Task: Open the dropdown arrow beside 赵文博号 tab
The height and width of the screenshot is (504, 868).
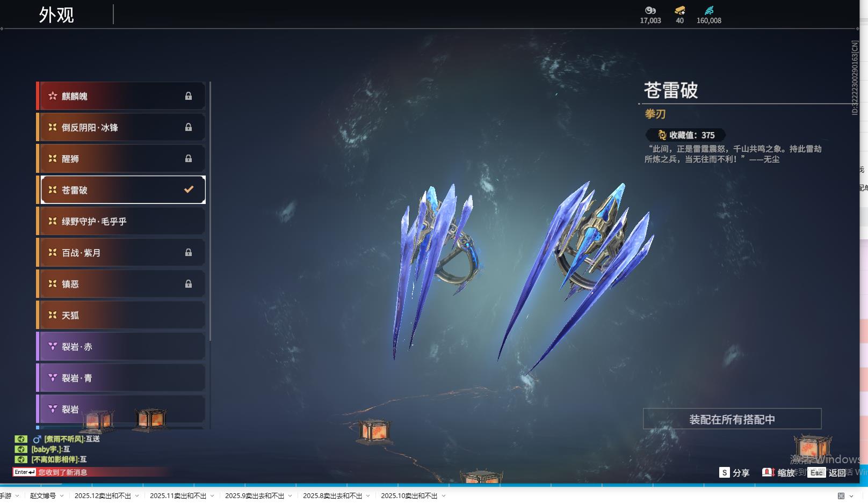Action: tap(62, 496)
